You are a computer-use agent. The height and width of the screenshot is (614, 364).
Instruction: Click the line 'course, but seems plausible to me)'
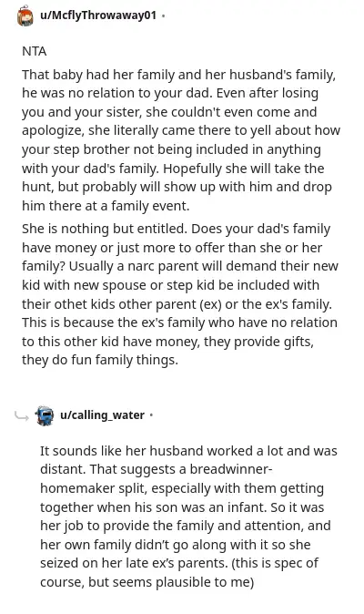(147, 582)
